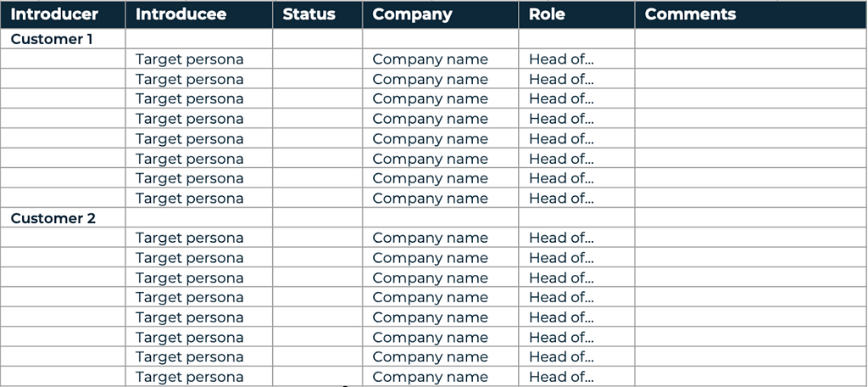Select the Head of... cell in bottom row
This screenshot has height=387, width=868.
coord(576,377)
